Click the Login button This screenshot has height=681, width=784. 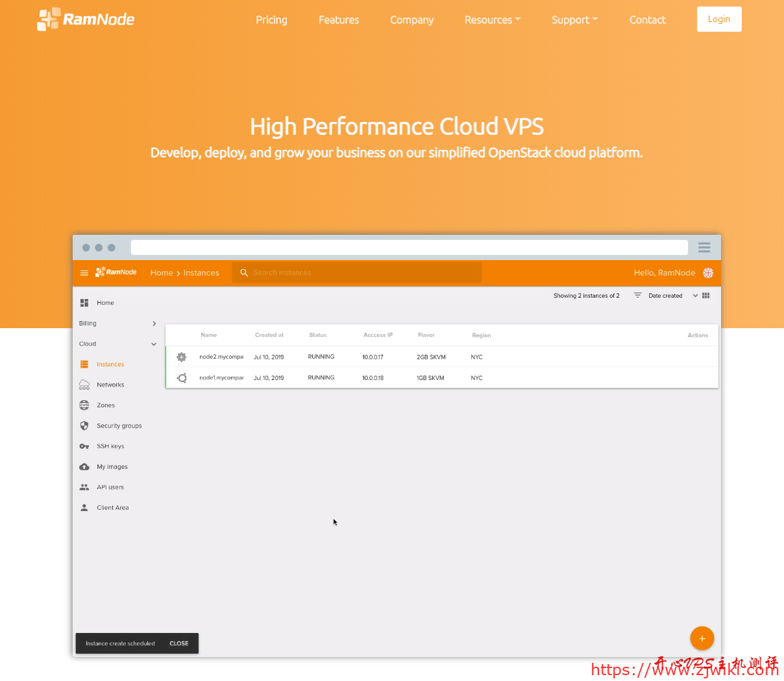click(718, 19)
